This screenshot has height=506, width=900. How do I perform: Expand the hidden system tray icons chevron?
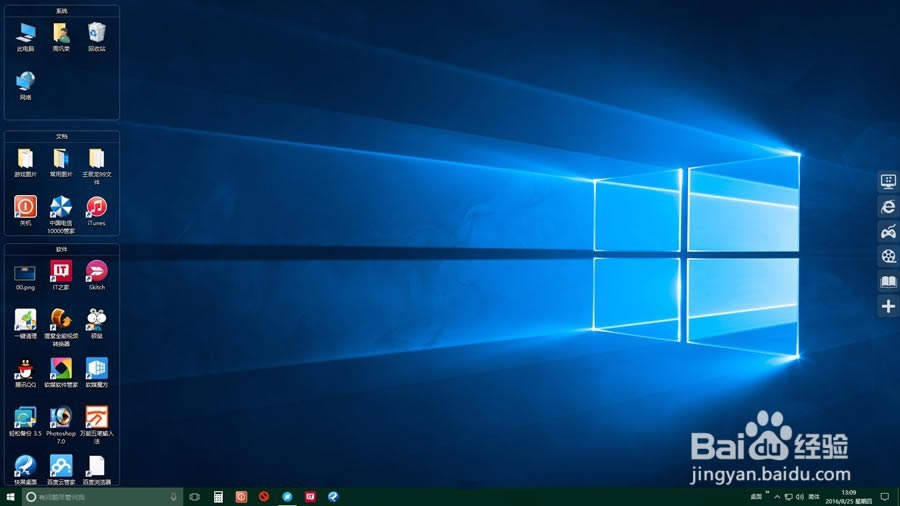(777, 497)
